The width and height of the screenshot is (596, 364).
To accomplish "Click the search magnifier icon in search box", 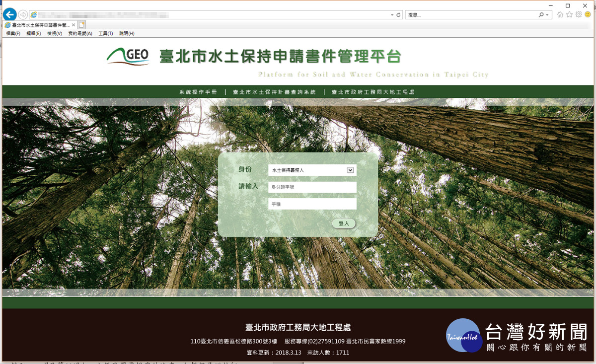I will [x=541, y=15].
